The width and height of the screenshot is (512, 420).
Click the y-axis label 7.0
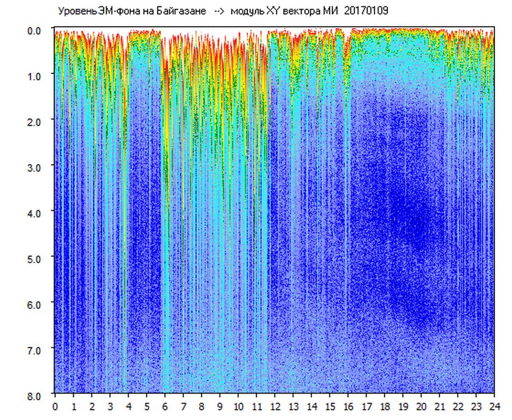[36, 350]
